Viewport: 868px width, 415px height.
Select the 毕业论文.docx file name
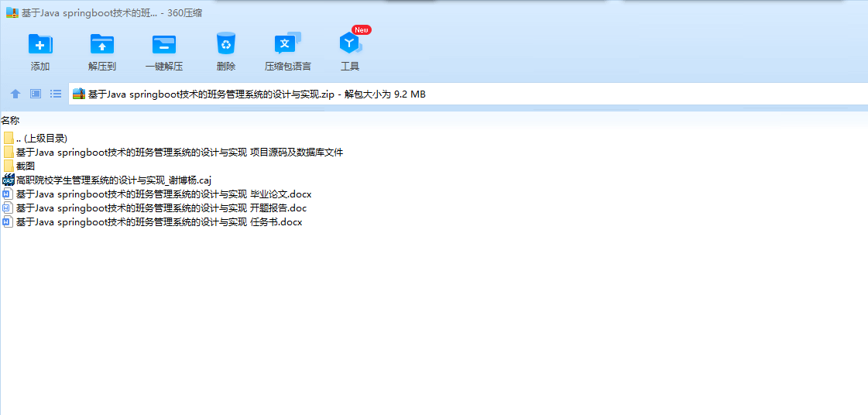164,194
